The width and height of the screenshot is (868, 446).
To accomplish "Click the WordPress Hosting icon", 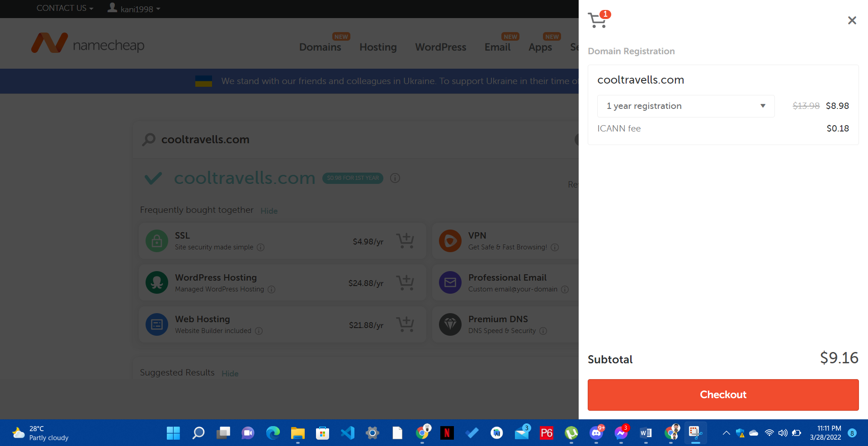I will coord(157,282).
